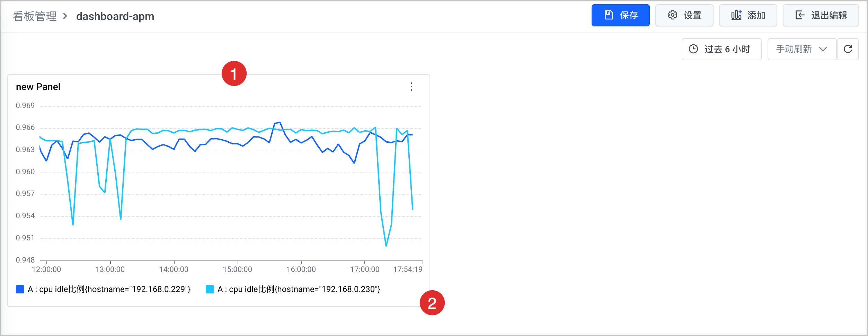Screen dimensions: 868x336
Task: Click the gear icon in 设置 button
Action: click(672, 15)
